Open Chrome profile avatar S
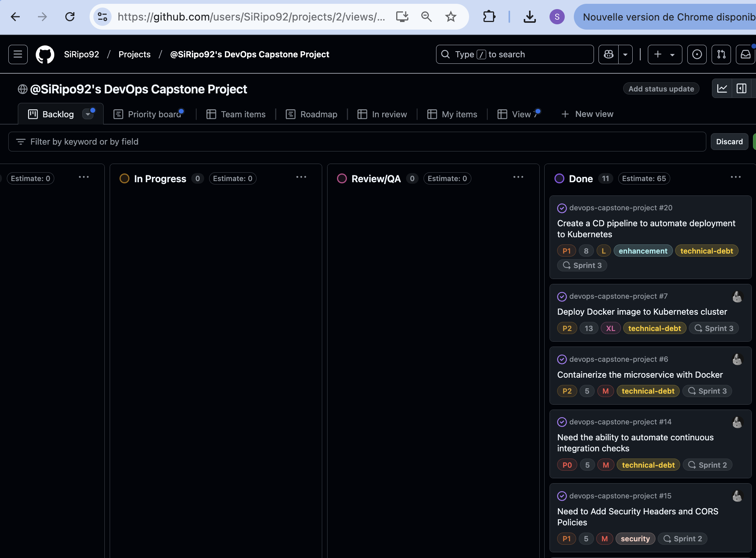The height and width of the screenshot is (558, 756). pos(557,17)
